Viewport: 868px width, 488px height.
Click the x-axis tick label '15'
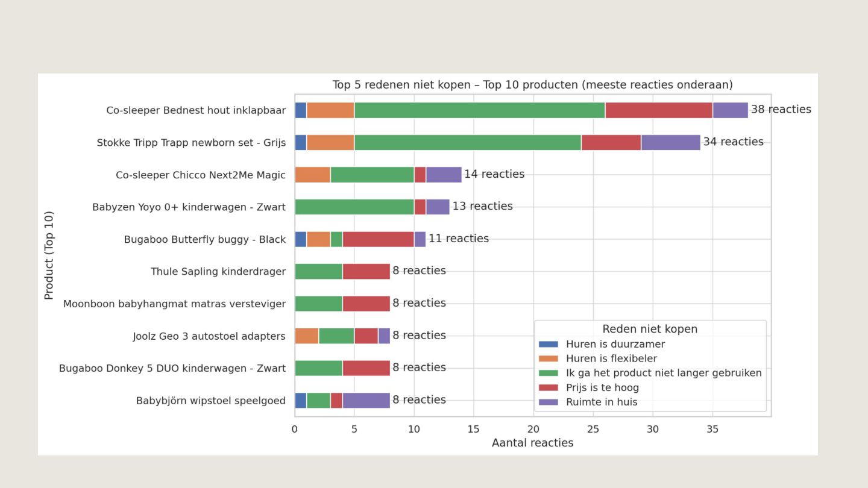tap(474, 430)
